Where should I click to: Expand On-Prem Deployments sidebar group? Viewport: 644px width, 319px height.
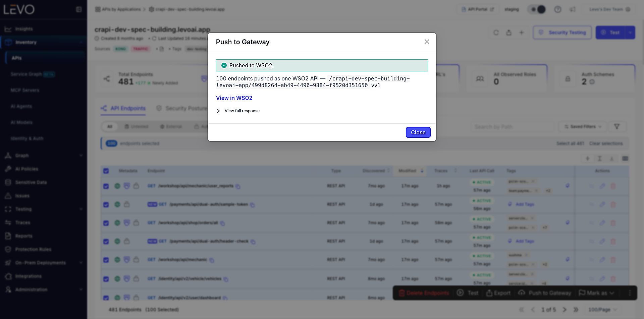tap(81, 263)
